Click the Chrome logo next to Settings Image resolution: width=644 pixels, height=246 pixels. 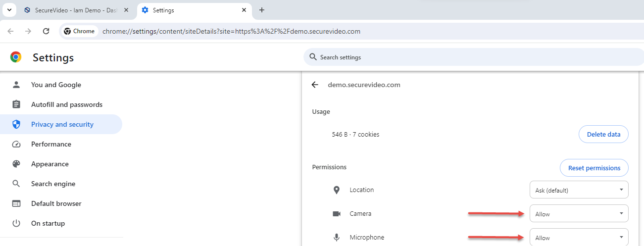point(16,57)
